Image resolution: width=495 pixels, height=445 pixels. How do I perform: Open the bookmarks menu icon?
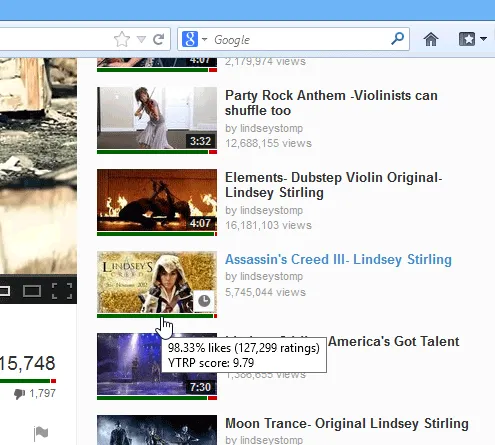[467, 39]
